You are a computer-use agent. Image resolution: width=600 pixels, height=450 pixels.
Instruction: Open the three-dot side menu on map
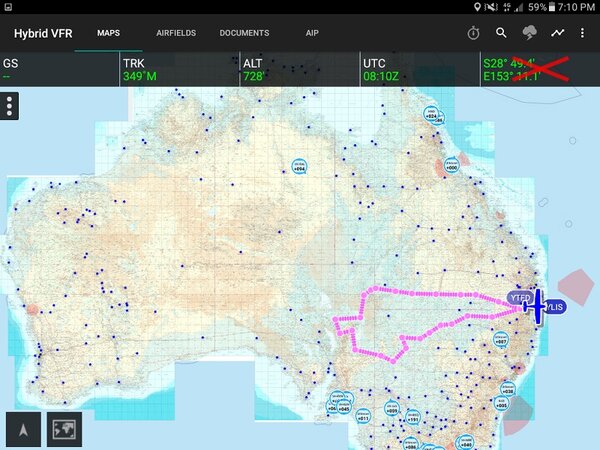10,106
